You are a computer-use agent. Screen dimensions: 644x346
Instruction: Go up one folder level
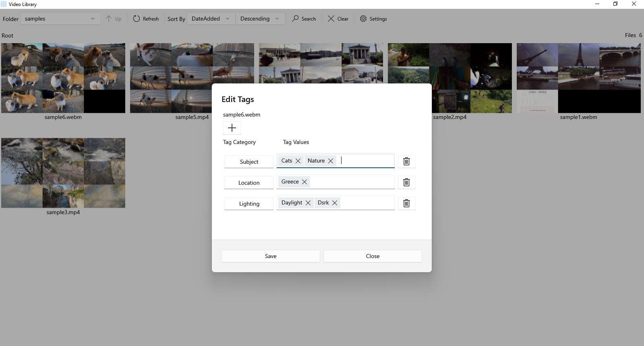114,19
